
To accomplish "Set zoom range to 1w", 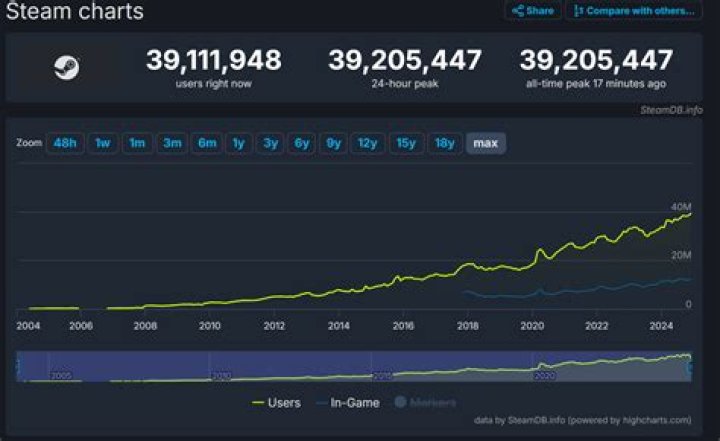I will point(103,143).
